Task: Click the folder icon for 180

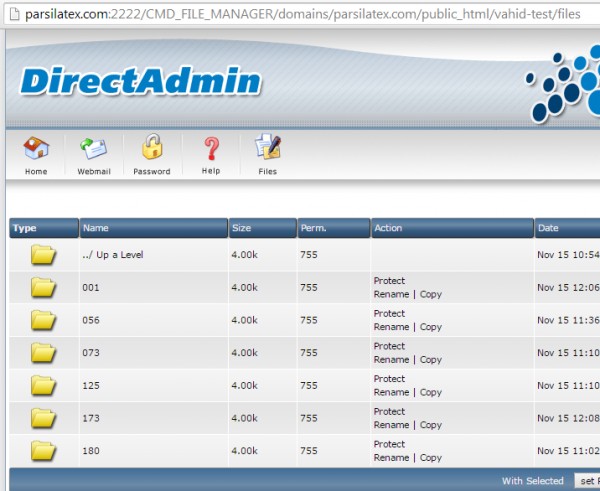Action: 43,451
